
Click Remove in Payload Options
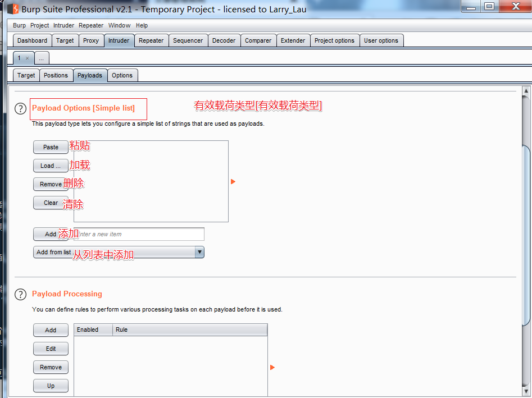coord(51,184)
